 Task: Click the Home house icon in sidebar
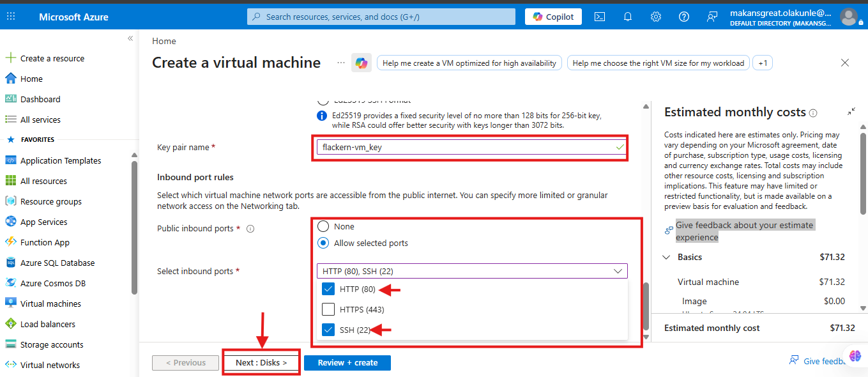coord(10,79)
